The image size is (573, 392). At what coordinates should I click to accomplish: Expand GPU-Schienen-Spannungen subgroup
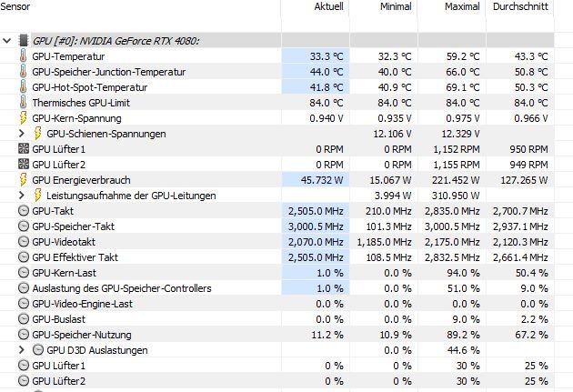click(22, 134)
